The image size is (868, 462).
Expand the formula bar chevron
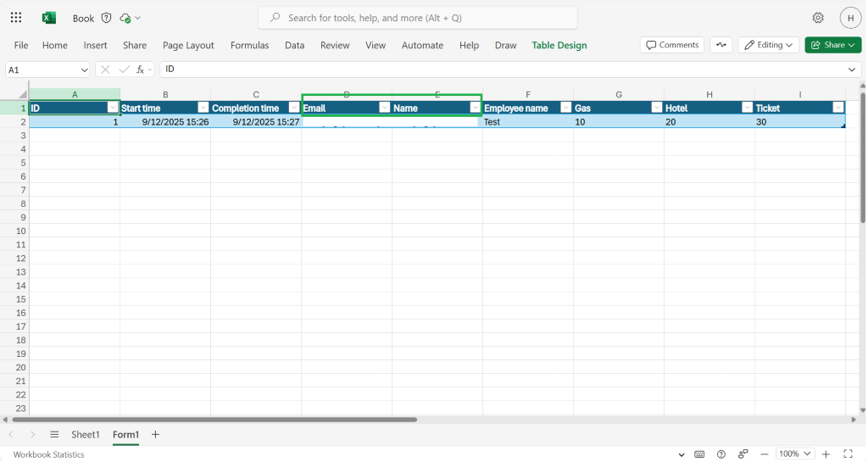(851, 70)
